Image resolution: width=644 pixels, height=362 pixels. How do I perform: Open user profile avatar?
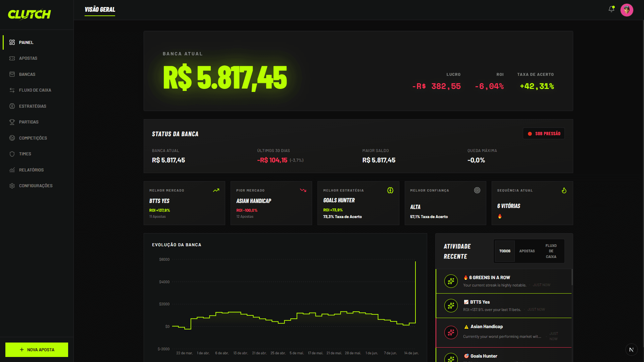point(627,10)
